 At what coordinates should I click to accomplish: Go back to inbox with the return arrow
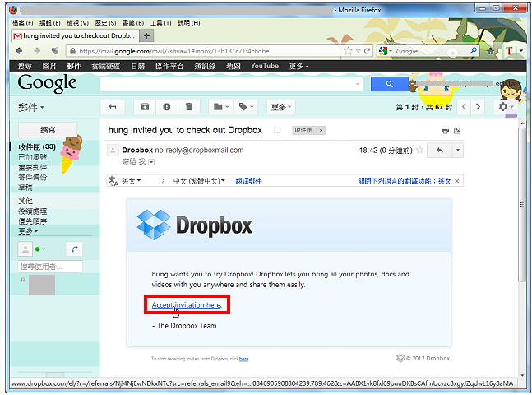(x=113, y=107)
